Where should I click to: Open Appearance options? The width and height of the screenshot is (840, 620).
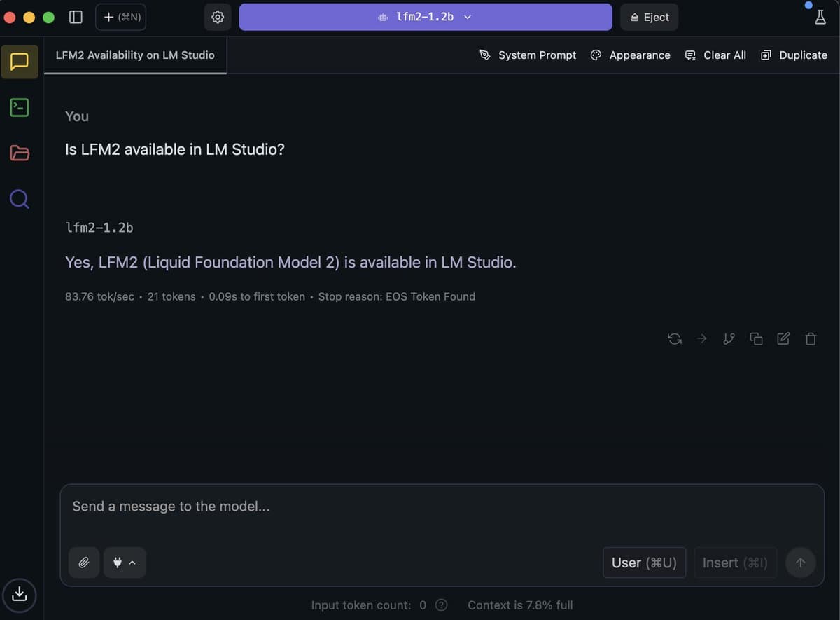coord(630,55)
